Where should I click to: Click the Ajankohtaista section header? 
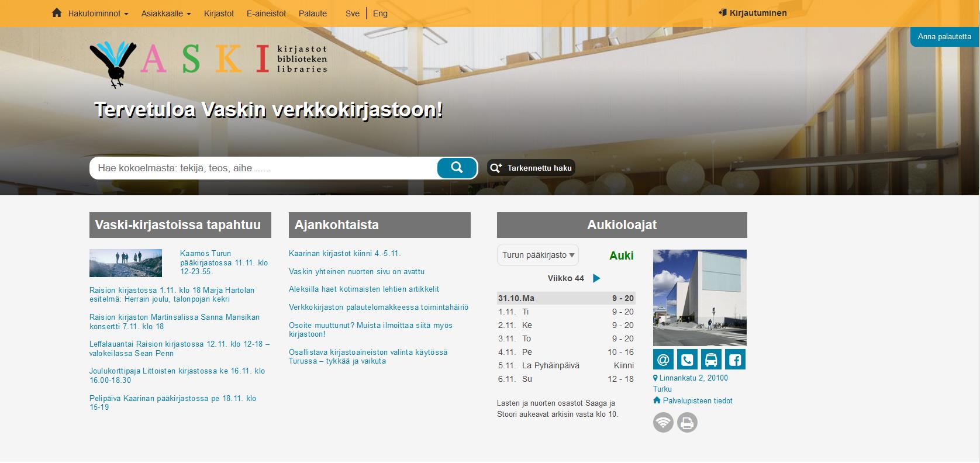click(x=379, y=225)
